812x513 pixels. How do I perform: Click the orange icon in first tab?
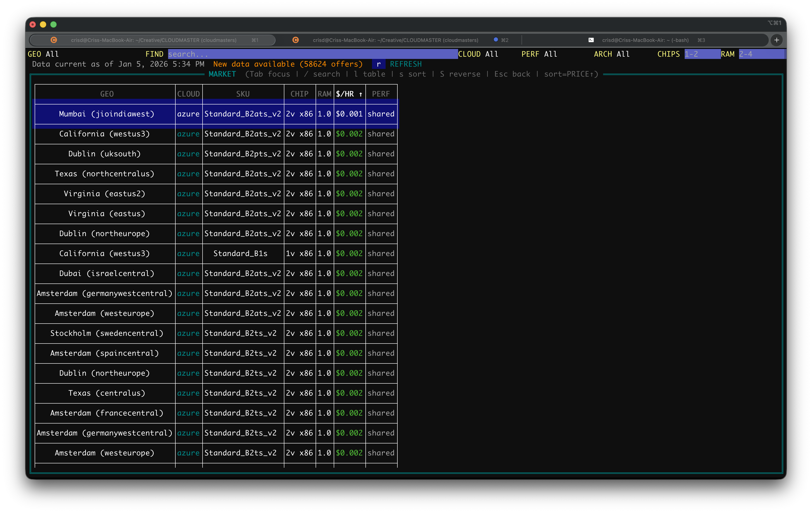(x=54, y=40)
